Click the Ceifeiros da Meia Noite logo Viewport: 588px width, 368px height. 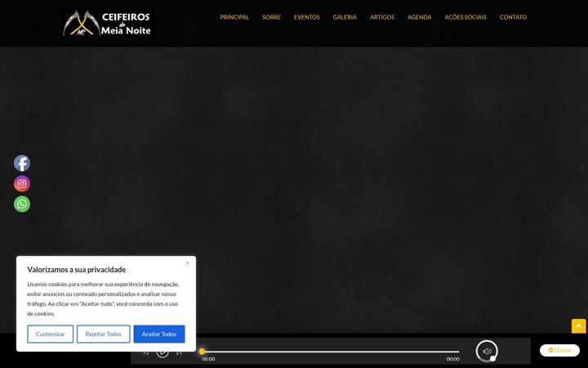coord(107,23)
